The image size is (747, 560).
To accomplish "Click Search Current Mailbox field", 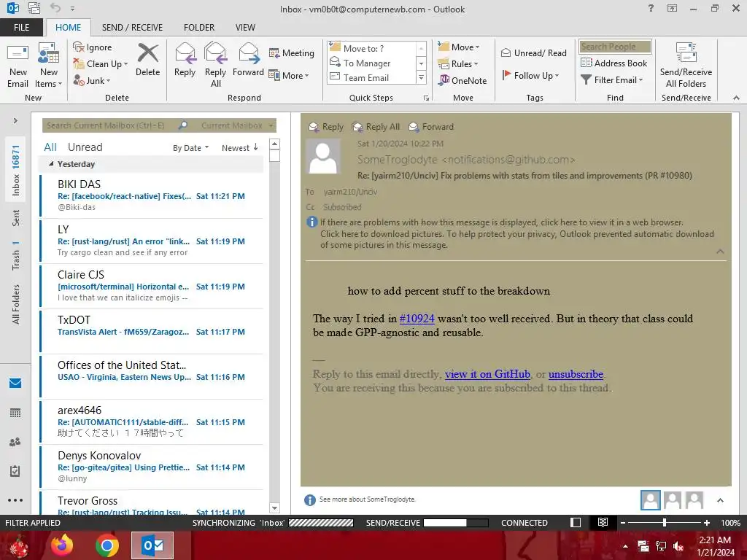I will [x=111, y=125].
